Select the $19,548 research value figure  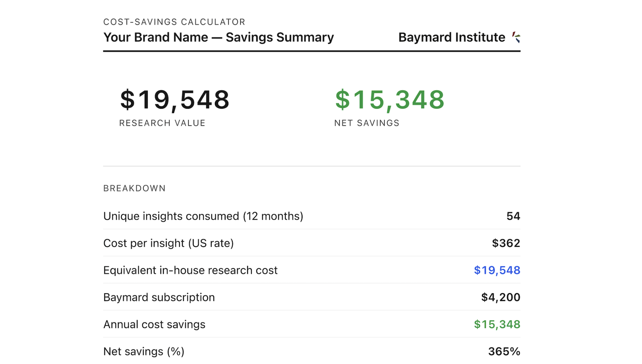click(175, 99)
